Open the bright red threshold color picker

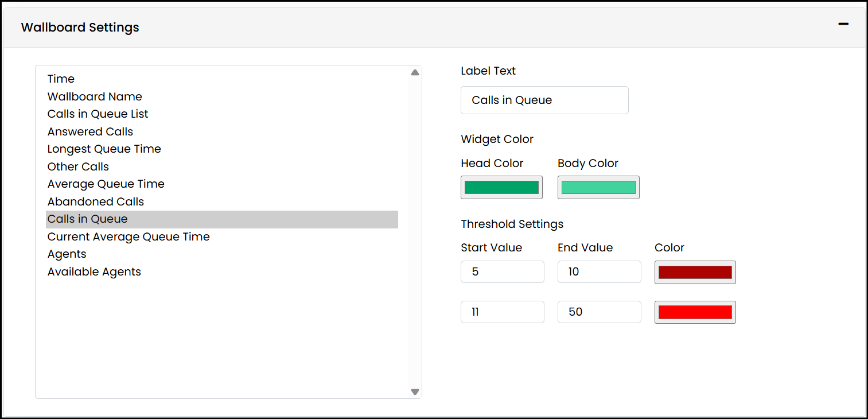pyautogui.click(x=695, y=312)
